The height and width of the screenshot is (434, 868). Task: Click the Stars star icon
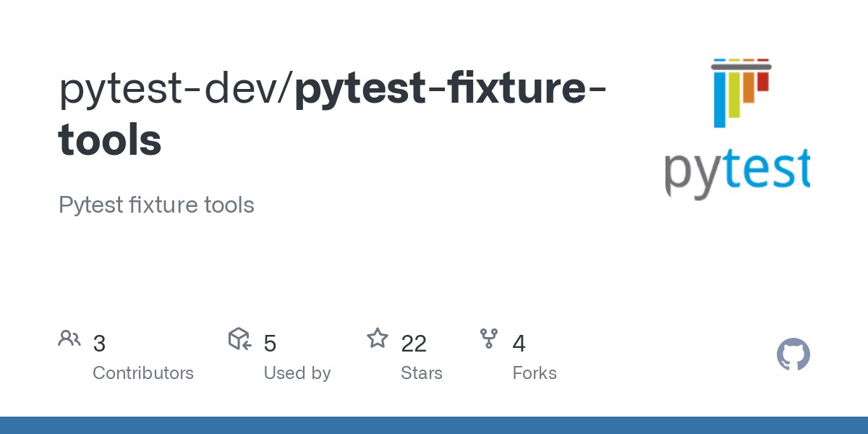point(378,339)
